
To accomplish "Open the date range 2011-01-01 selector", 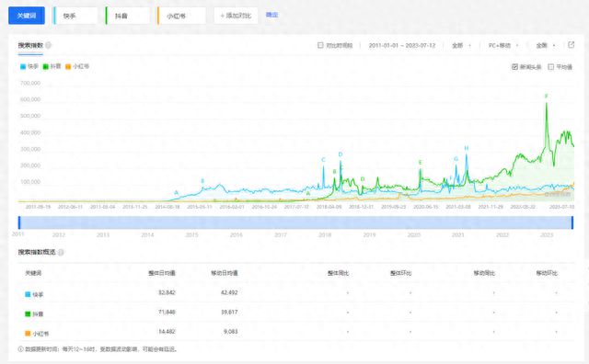I will click(x=402, y=45).
